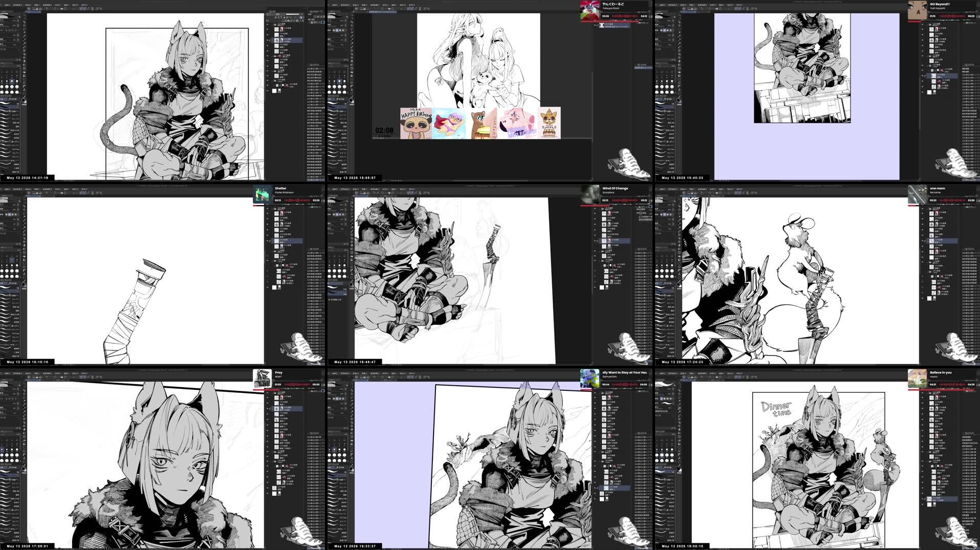Click the May 13 2026 17:24:23 timestamp
Viewport: 980px width, 550px height.
683,362
